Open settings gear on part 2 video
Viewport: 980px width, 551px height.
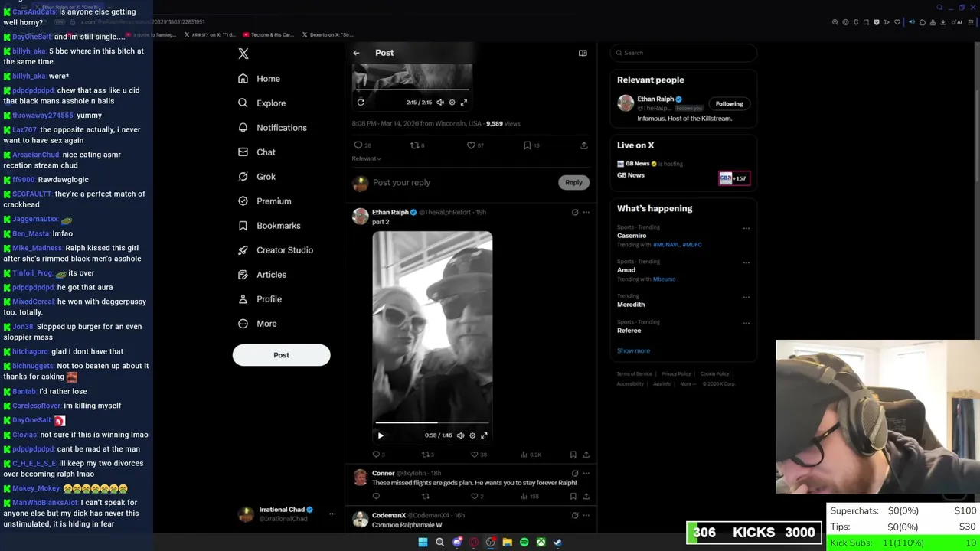coord(472,435)
